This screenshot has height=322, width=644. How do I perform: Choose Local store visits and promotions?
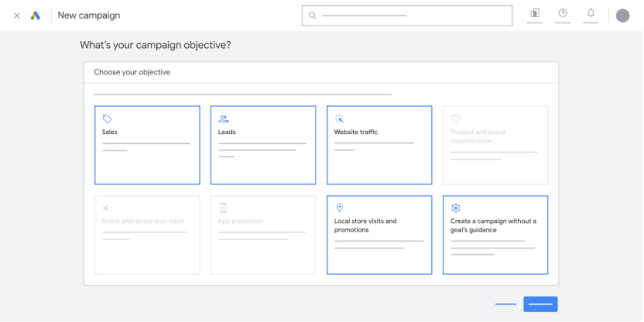(379, 234)
